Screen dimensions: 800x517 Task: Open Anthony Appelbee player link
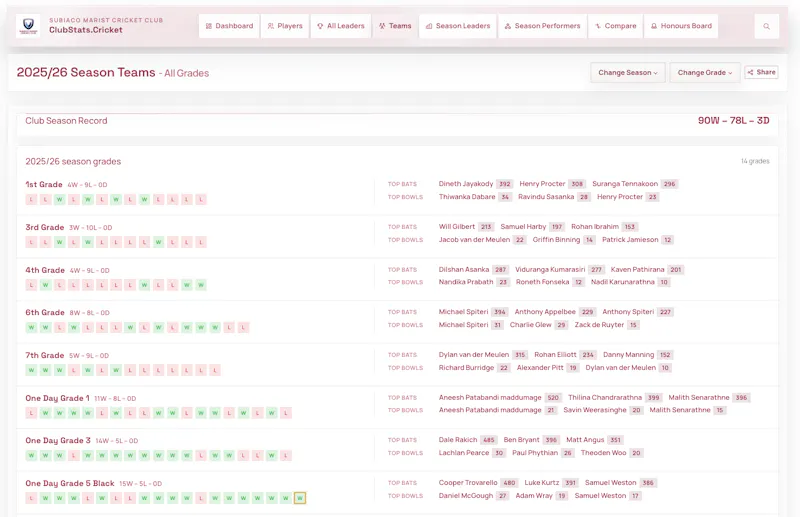point(545,312)
